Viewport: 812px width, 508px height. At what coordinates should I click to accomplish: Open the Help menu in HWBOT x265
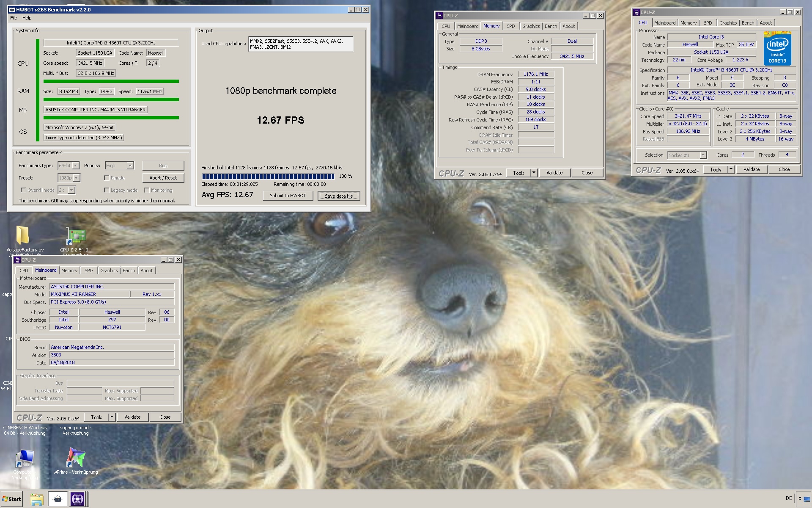click(x=27, y=18)
